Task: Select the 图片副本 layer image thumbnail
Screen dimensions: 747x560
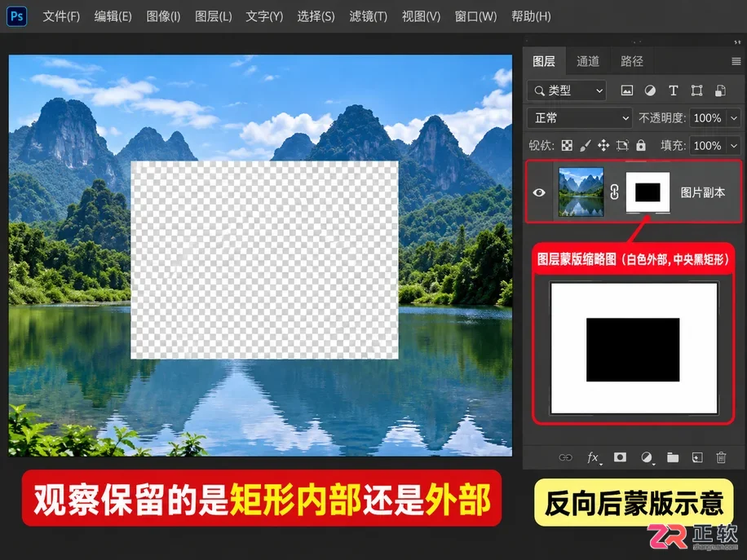Action: [x=581, y=192]
